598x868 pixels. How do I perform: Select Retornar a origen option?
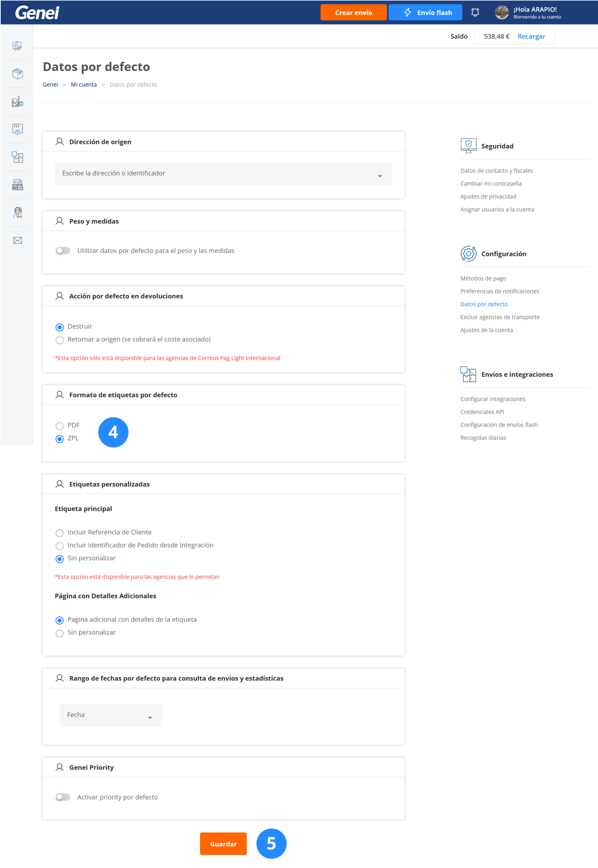(60, 340)
